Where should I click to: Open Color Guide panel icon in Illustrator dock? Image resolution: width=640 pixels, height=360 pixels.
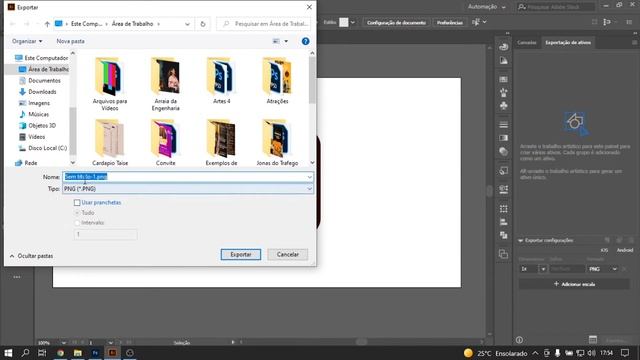coord(503,61)
